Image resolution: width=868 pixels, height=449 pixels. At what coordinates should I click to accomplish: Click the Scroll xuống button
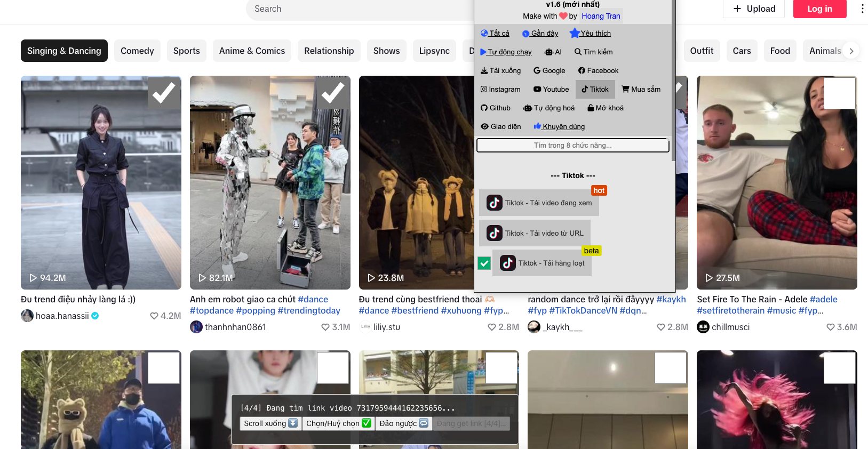(x=270, y=423)
